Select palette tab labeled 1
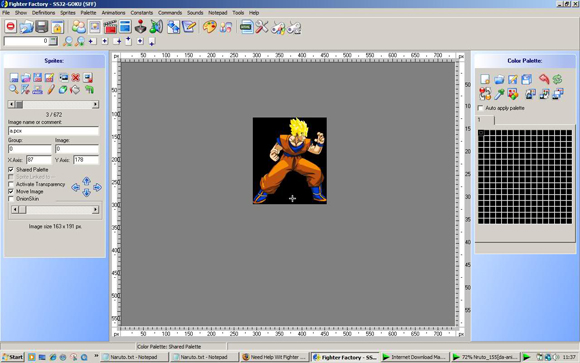The width and height of the screenshot is (580, 363). pos(485,120)
